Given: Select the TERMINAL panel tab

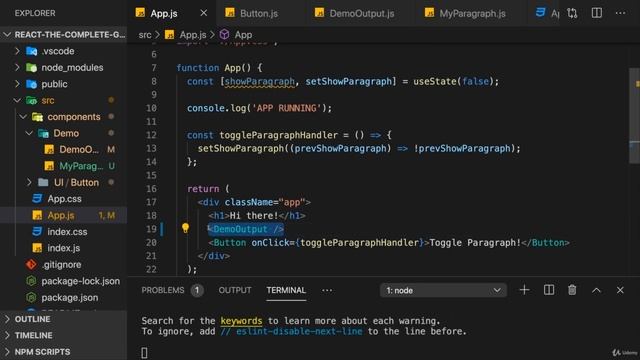Looking at the screenshot, I should point(286,290).
